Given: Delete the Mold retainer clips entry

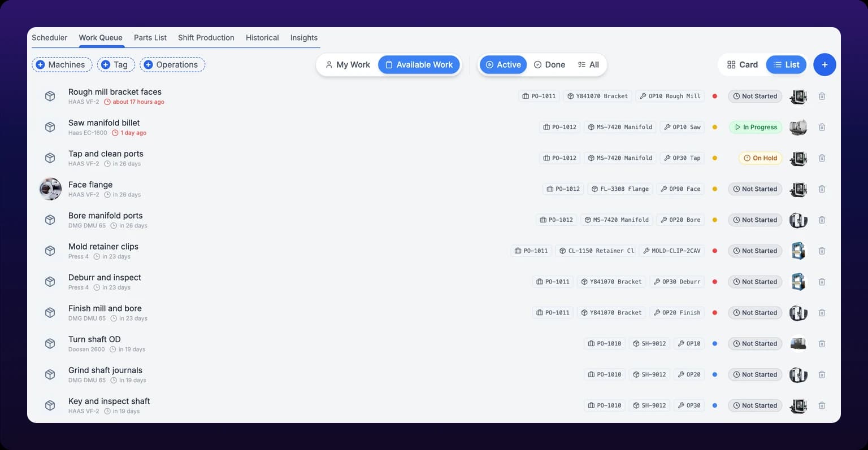Looking at the screenshot, I should tap(822, 251).
